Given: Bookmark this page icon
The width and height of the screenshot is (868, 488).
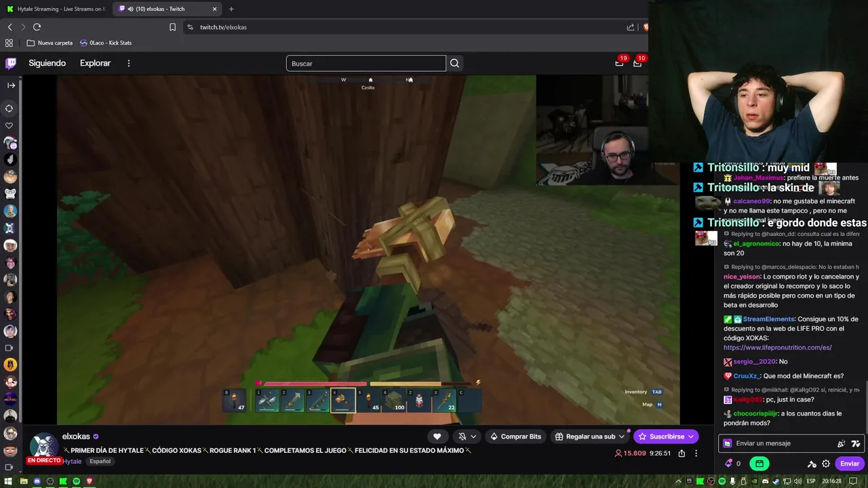Looking at the screenshot, I should click(x=172, y=27).
